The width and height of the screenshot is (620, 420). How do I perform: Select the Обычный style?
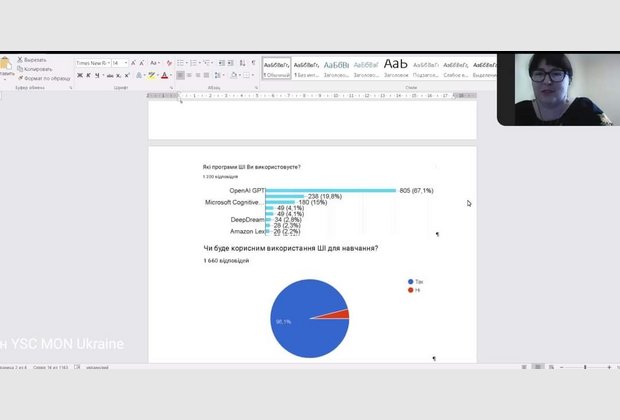pos(276,67)
